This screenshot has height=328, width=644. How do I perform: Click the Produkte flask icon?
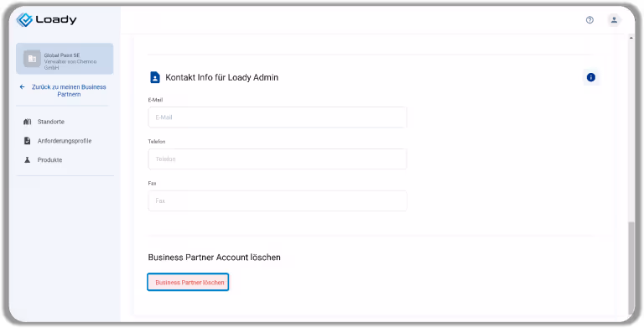click(27, 160)
